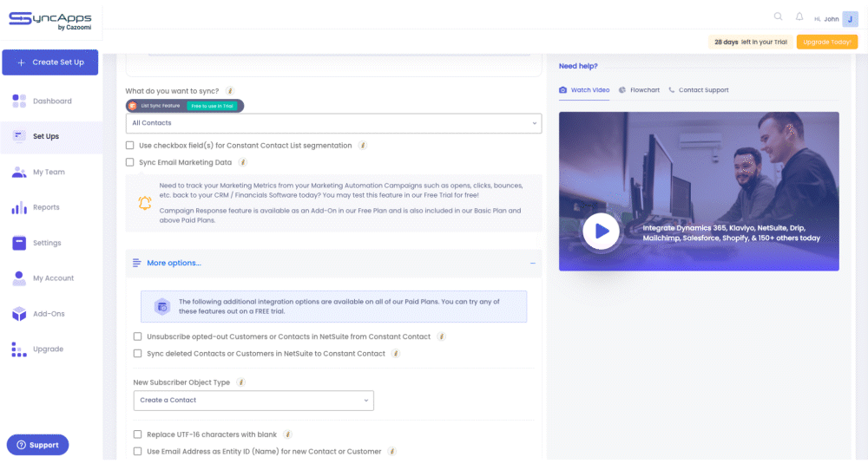This screenshot has width=868, height=470.
Task: Play the integration help video
Action: 601,232
